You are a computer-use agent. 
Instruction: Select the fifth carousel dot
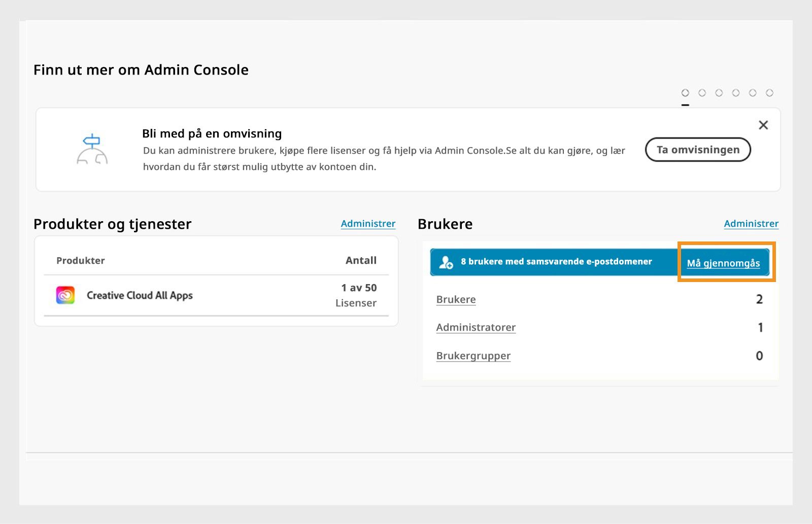point(753,93)
